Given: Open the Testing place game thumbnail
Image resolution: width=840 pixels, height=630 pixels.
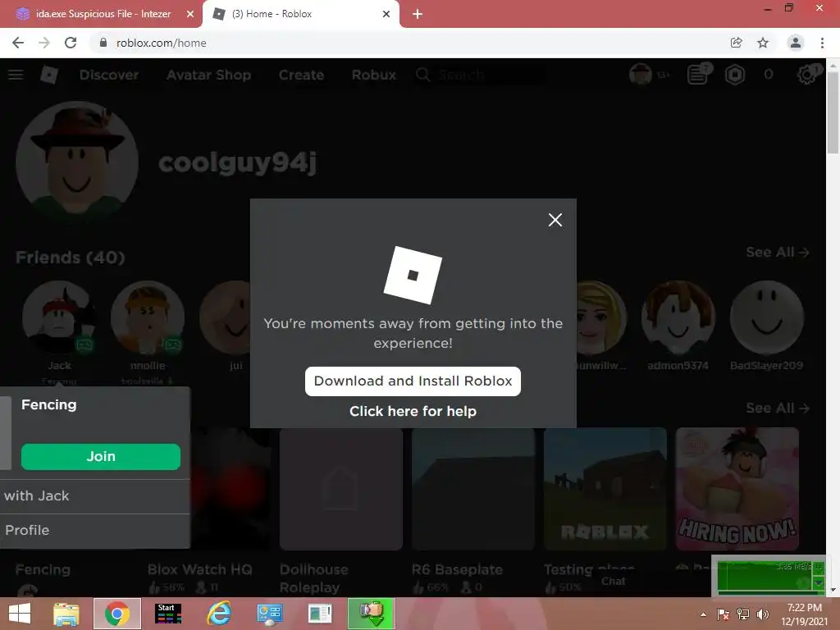Looking at the screenshot, I should [605, 489].
